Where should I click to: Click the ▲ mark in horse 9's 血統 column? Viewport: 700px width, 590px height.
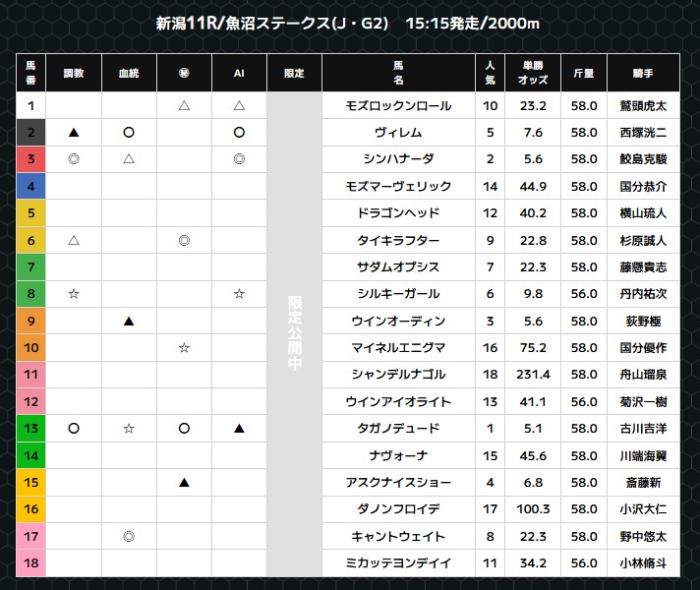129,322
